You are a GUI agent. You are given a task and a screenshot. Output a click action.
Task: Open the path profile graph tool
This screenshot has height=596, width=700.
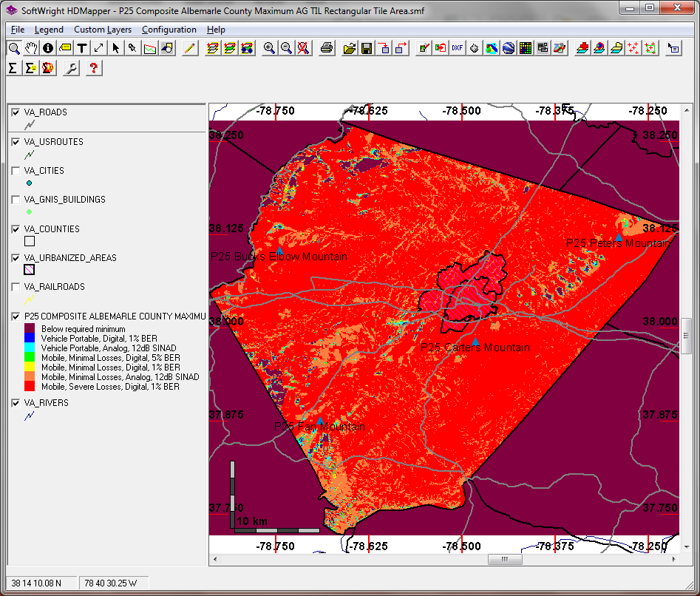pyautogui.click(x=150, y=48)
